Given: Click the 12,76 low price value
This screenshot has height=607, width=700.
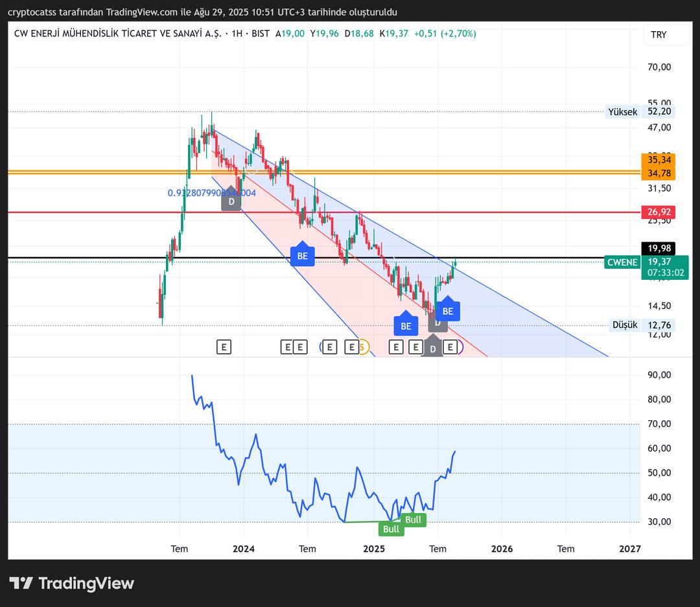Looking at the screenshot, I should (659, 325).
